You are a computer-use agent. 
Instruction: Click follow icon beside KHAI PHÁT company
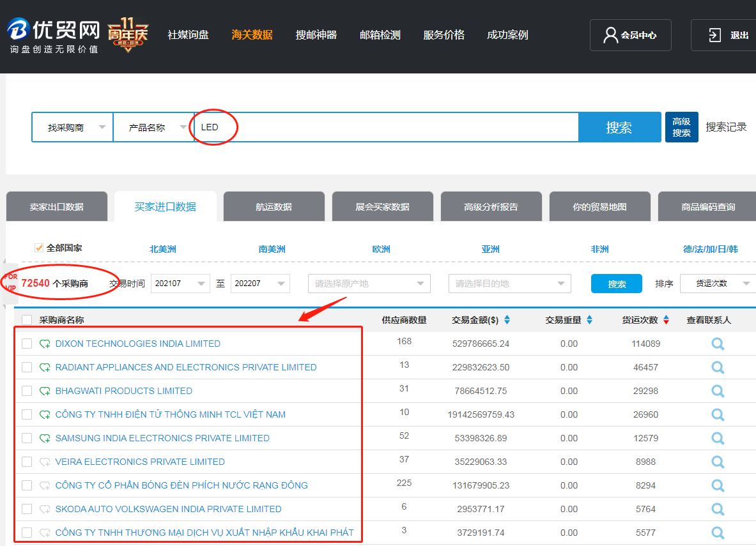[x=45, y=533]
